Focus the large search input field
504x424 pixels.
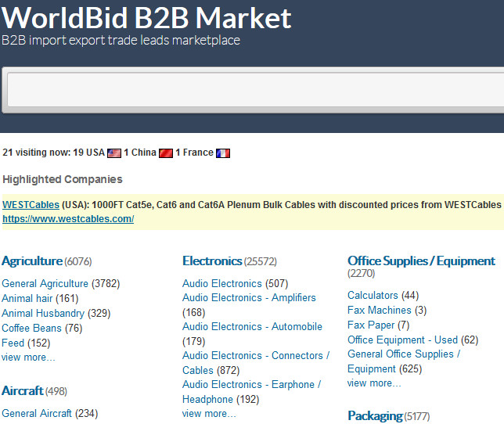pyautogui.click(x=256, y=90)
